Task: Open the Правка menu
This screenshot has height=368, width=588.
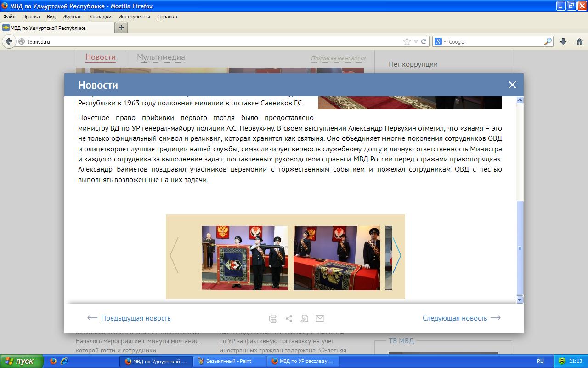Action: 31,17
